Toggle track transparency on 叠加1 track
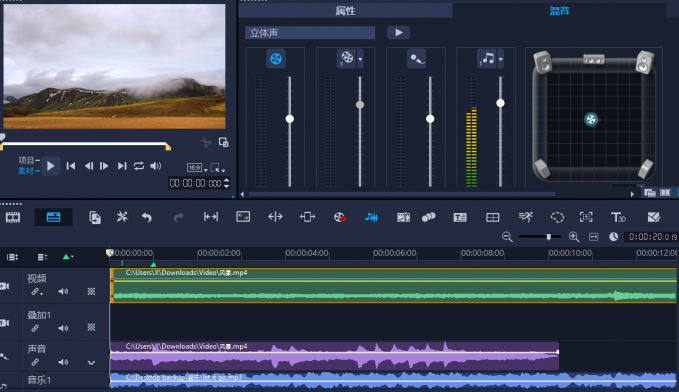679x392 pixels. point(91,327)
